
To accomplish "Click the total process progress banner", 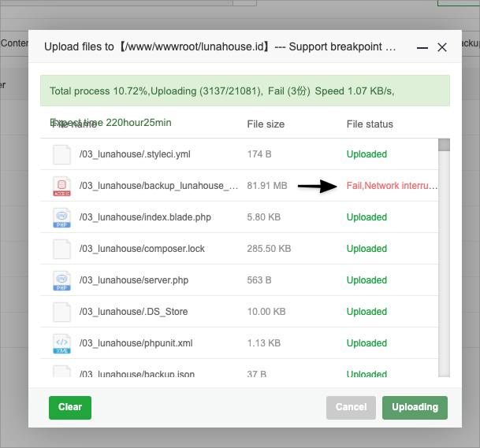I will [x=245, y=91].
